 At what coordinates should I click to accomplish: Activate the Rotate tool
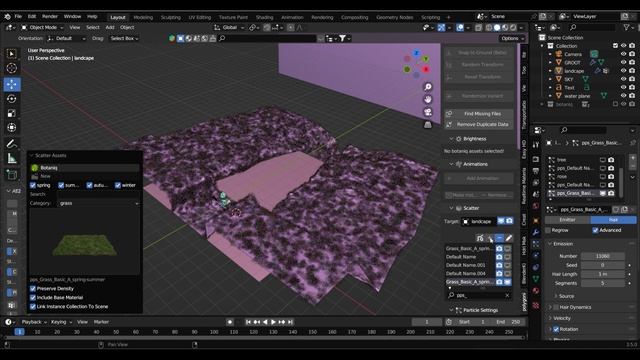(x=12, y=99)
